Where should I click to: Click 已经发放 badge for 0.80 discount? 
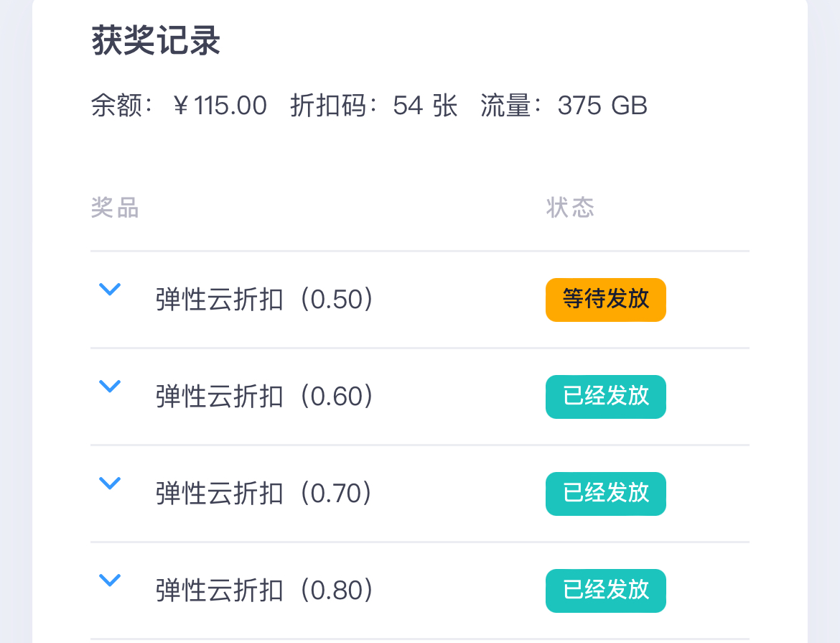point(605,591)
